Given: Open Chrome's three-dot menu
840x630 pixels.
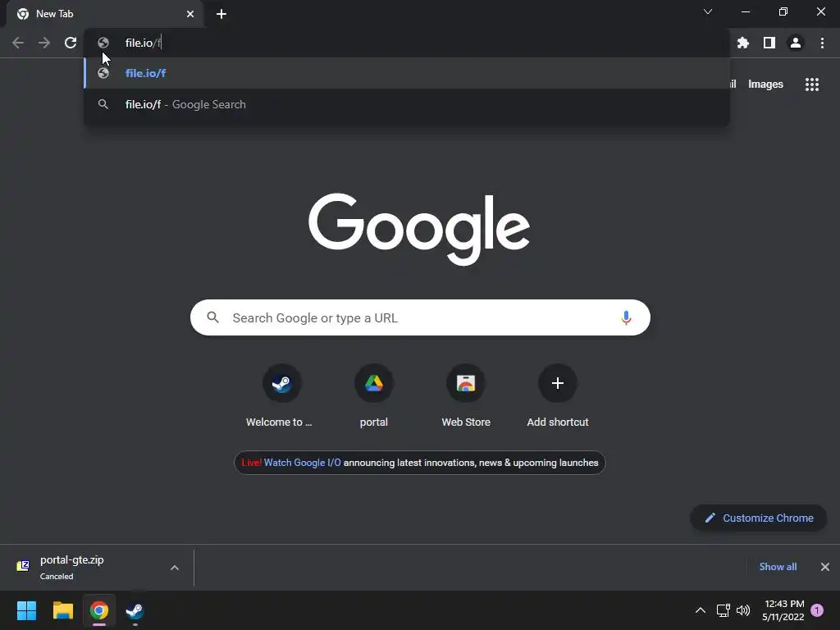Looking at the screenshot, I should click(822, 43).
